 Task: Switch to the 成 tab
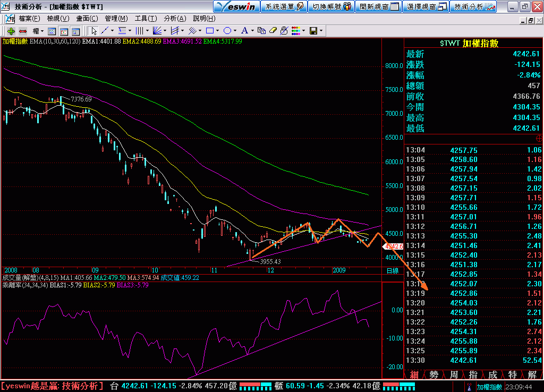coord(492,374)
